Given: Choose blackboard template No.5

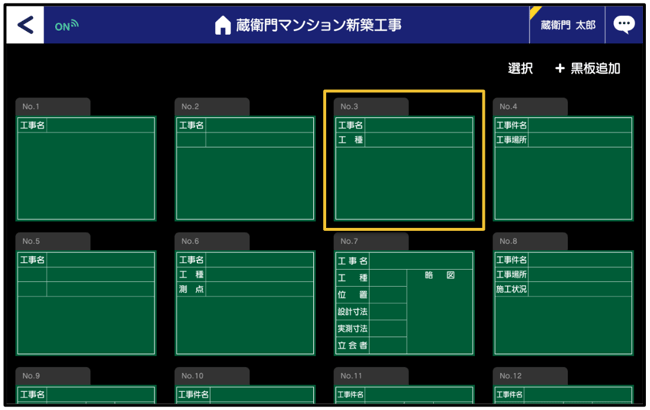Looking at the screenshot, I should 86,303.
